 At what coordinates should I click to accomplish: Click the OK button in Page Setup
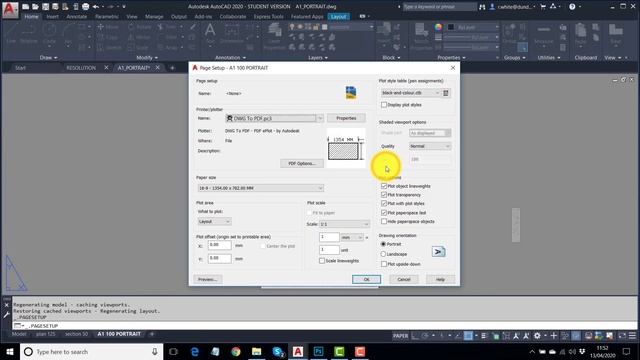(366, 280)
